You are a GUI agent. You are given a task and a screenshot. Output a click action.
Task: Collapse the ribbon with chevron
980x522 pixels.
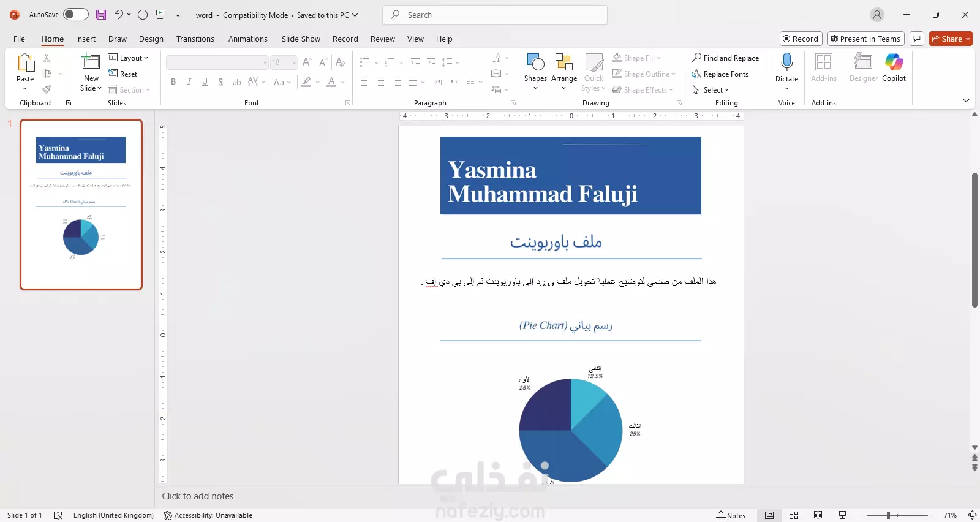[x=966, y=100]
